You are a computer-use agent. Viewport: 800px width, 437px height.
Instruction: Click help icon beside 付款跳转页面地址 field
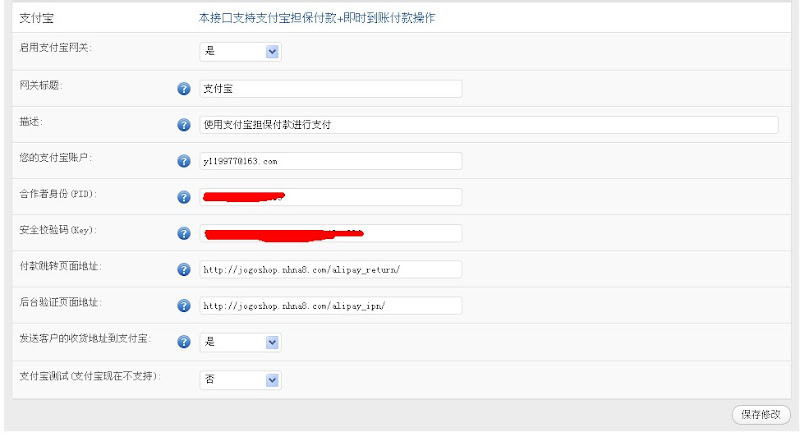184,270
